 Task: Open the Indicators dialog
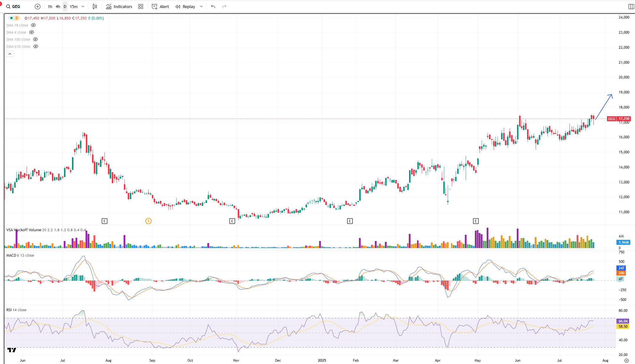[x=119, y=6]
